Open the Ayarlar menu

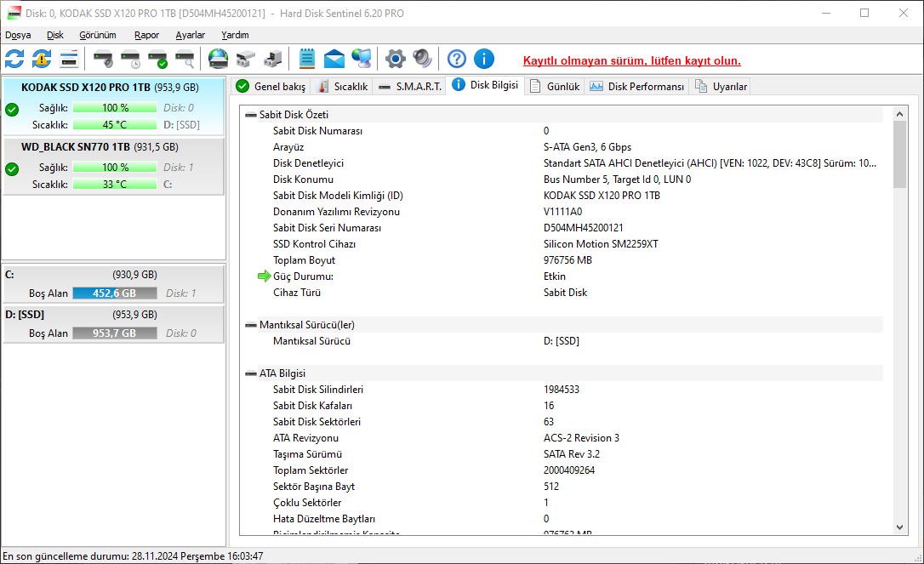click(x=191, y=36)
